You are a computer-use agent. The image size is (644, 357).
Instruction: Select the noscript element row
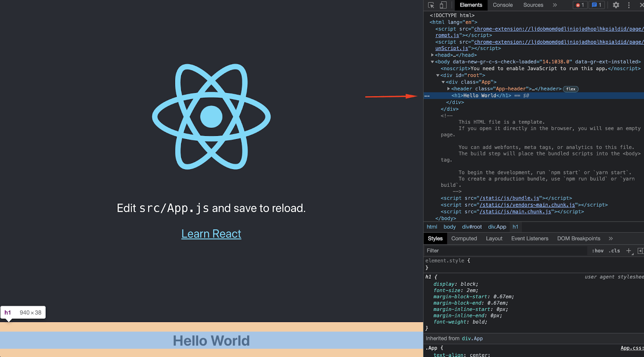click(541, 69)
